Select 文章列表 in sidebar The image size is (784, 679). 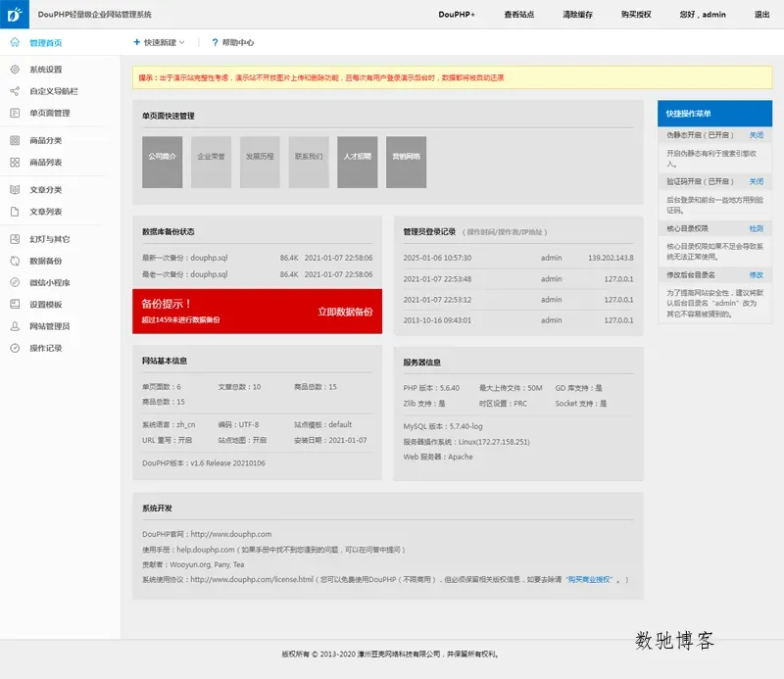45,212
